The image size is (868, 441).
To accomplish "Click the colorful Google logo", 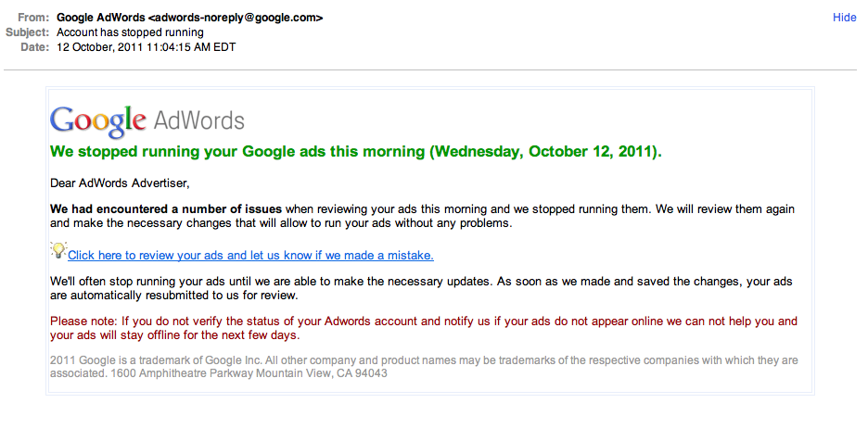I will point(98,121).
